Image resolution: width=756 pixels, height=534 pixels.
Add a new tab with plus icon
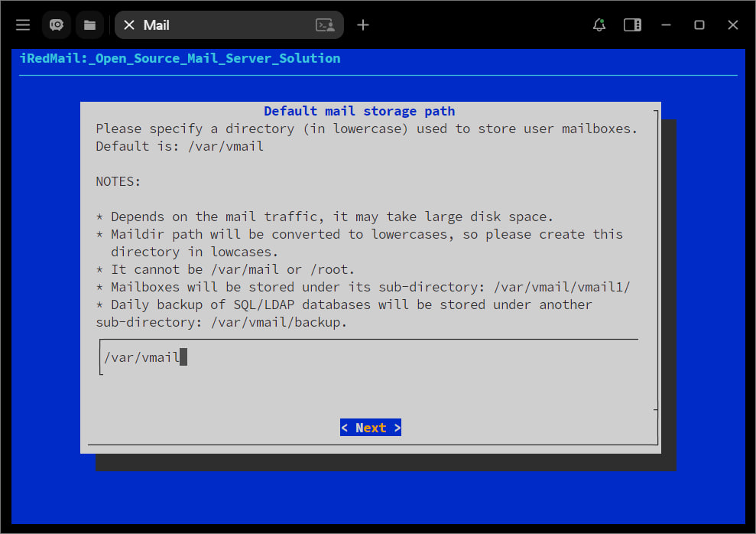click(x=363, y=25)
